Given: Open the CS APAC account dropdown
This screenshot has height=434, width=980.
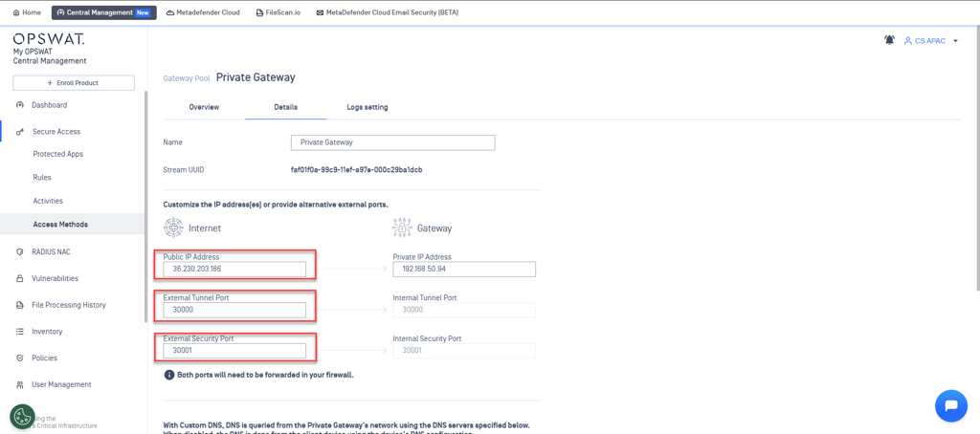Looking at the screenshot, I should coord(931,40).
